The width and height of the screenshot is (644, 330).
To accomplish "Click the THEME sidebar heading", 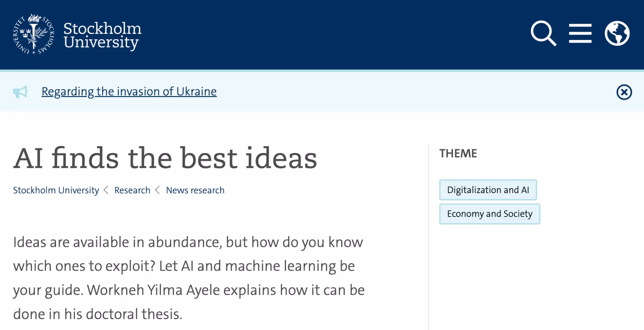I will [458, 153].
